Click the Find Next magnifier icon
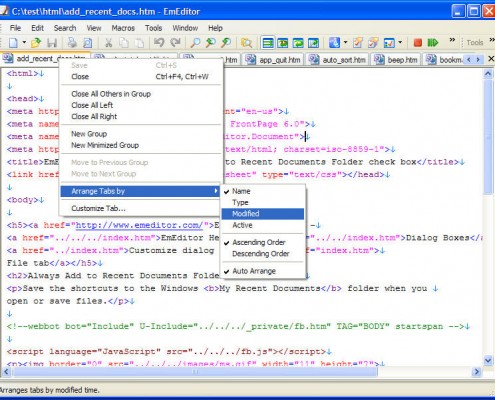The image size is (495, 400). click(x=211, y=43)
